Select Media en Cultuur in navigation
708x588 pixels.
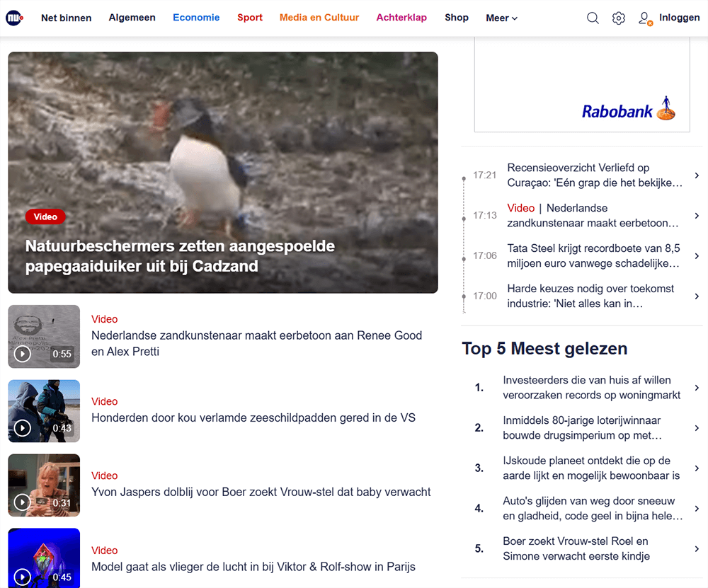(319, 18)
